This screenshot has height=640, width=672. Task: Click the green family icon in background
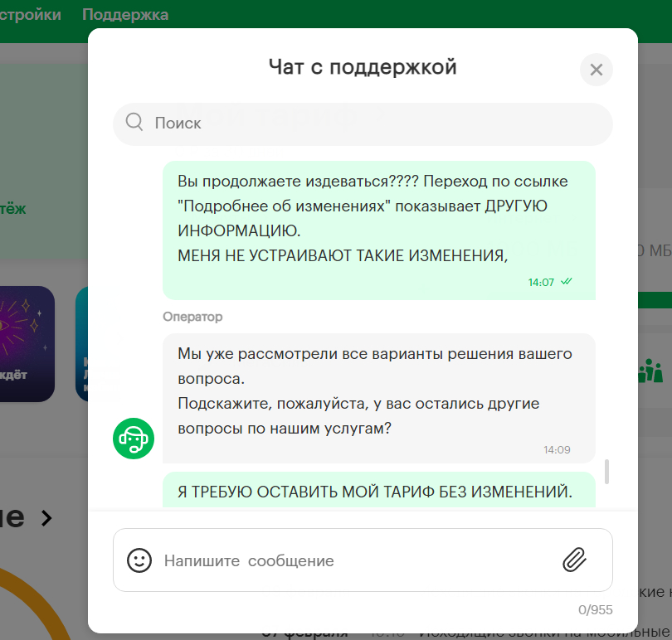click(x=650, y=371)
